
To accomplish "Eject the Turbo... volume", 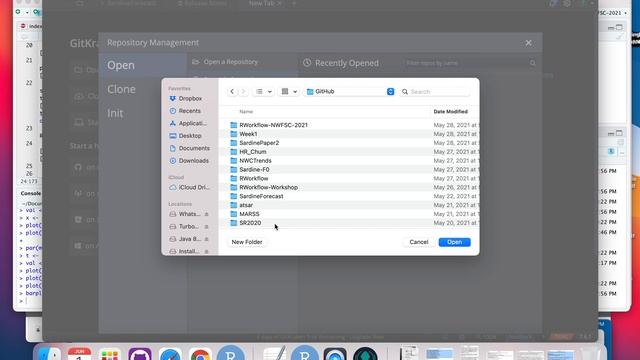I will pyautogui.click(x=207, y=227).
